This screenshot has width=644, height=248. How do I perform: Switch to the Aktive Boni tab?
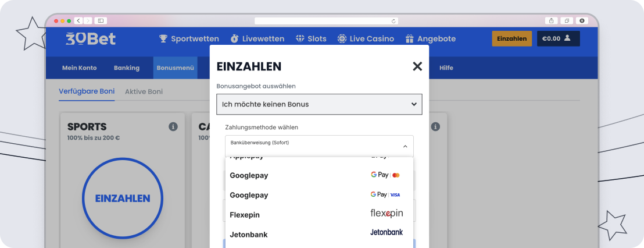(144, 91)
